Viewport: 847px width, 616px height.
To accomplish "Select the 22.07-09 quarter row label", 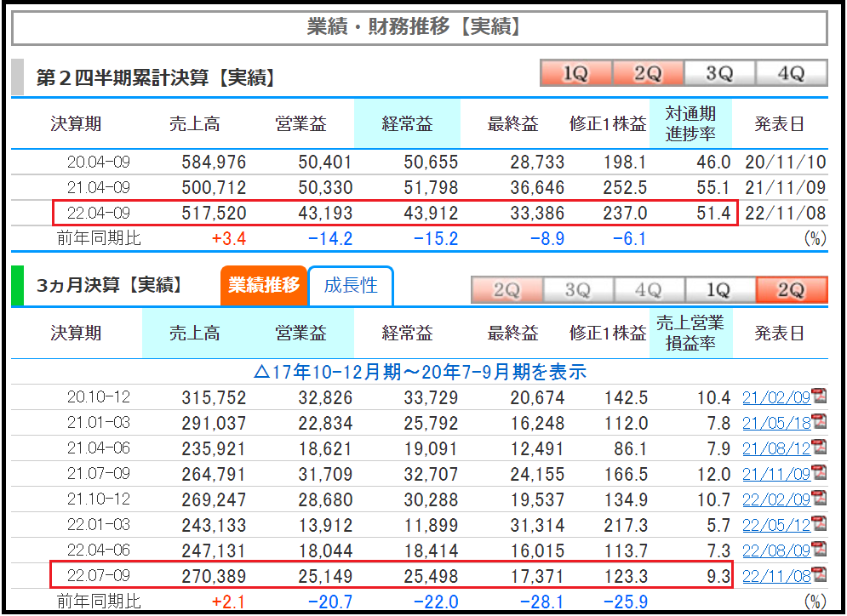I will pos(99,575).
